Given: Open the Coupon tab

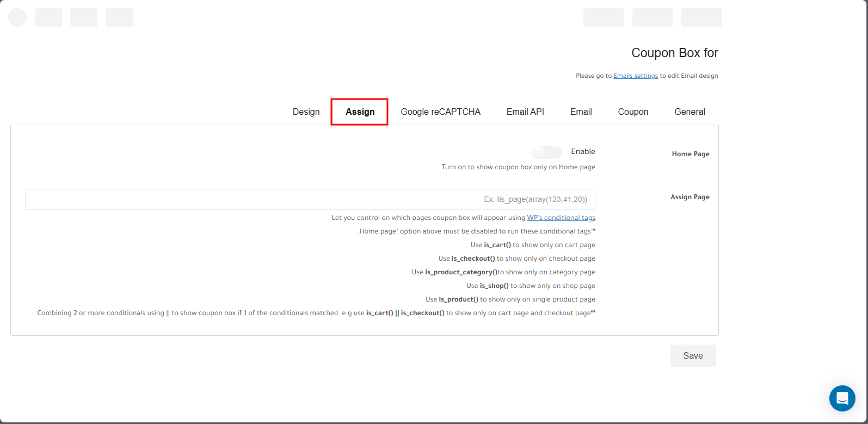Looking at the screenshot, I should click(633, 112).
